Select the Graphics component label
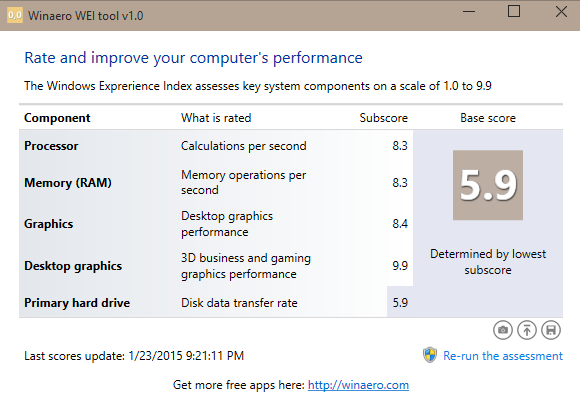The image size is (580, 395). (48, 224)
